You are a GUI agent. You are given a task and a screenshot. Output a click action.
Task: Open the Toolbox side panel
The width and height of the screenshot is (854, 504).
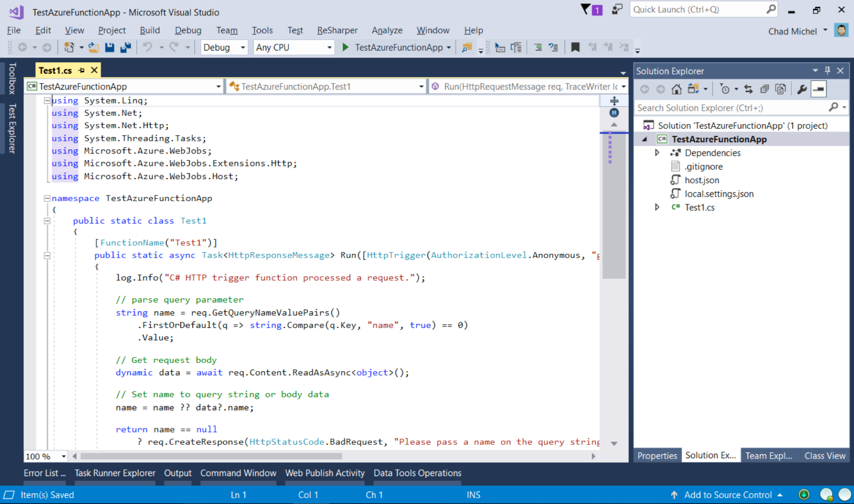tap(12, 79)
